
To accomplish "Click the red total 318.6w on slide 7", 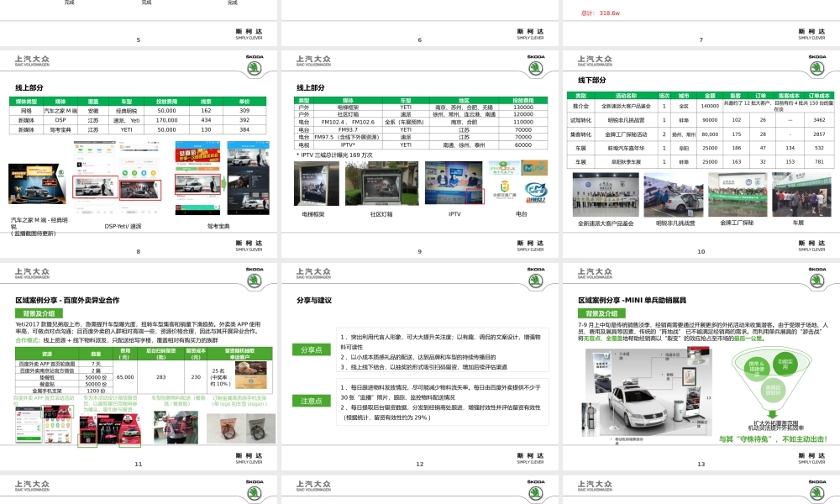I will tap(600, 13).
